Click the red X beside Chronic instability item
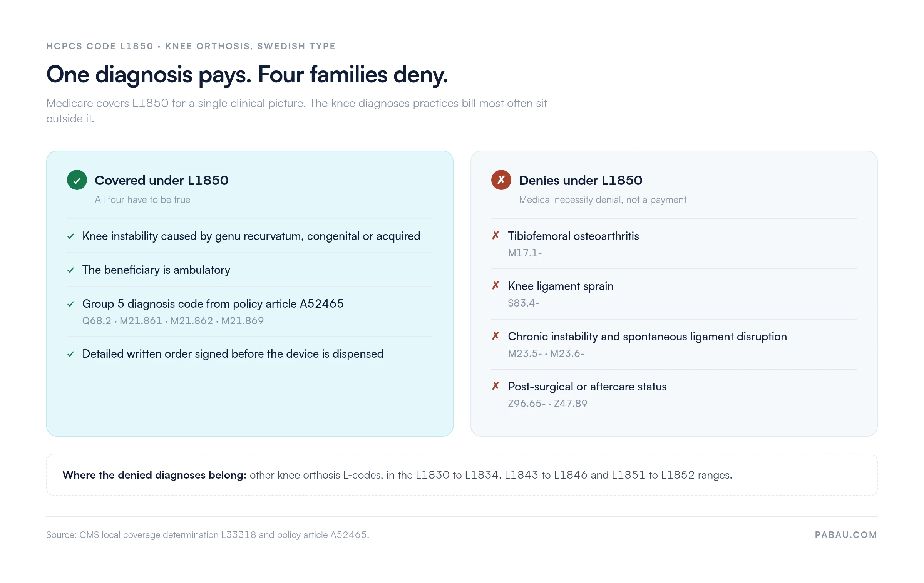Screen dimensions: 924x583 (x=495, y=336)
